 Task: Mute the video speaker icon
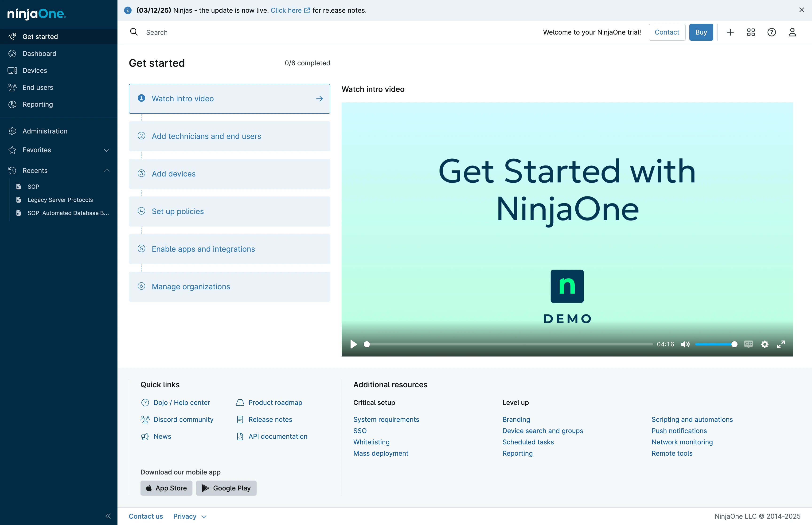(685, 344)
